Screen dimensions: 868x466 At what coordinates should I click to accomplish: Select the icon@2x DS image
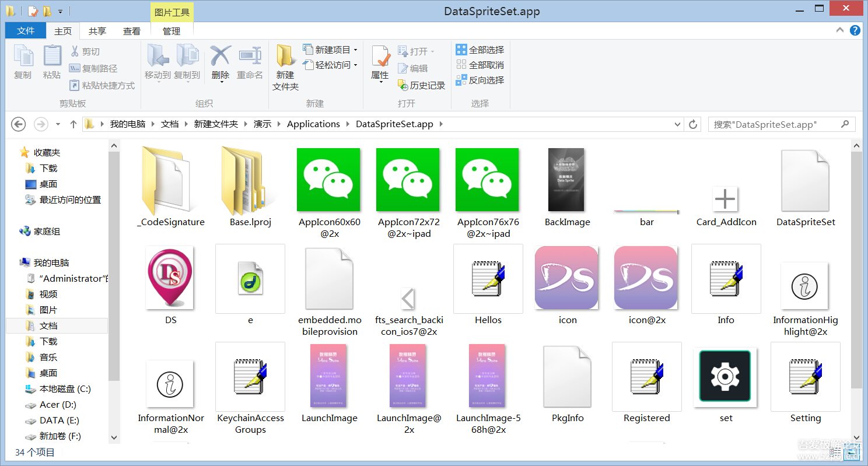click(x=647, y=285)
